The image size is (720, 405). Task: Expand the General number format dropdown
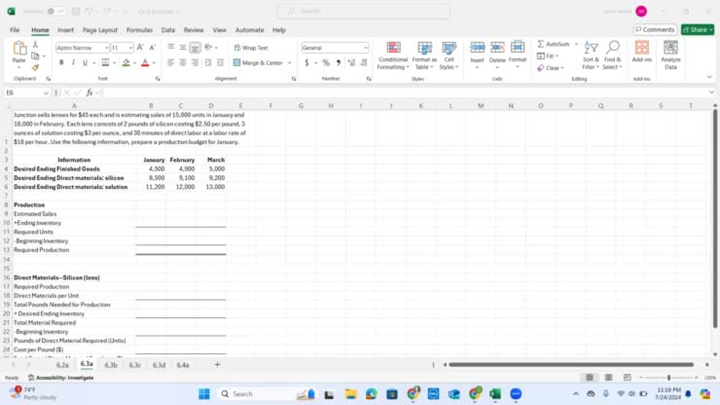(x=365, y=47)
